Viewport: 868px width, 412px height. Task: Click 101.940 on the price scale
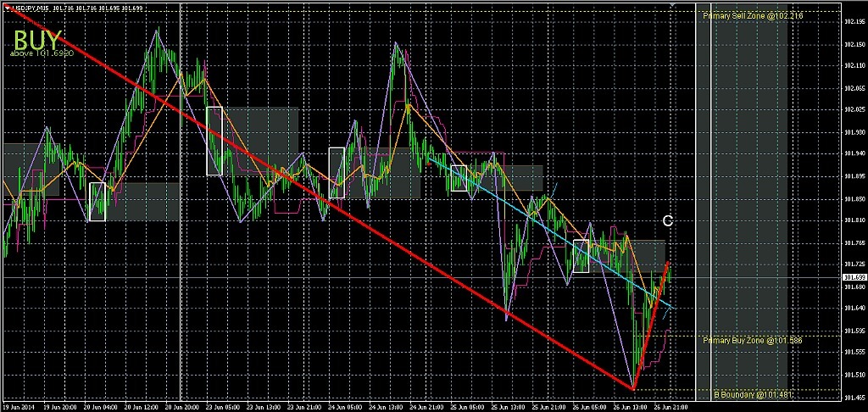(x=854, y=154)
